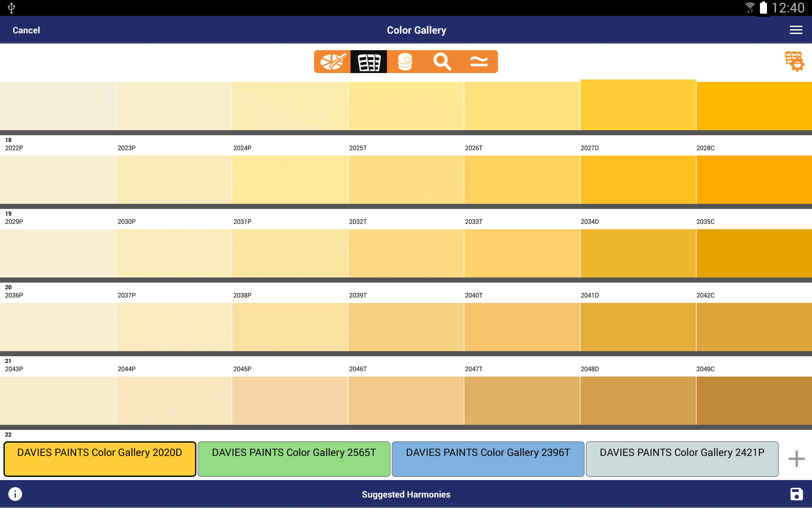
Task: Choose swatch 2035C in strip 19
Action: pyautogui.click(x=754, y=253)
